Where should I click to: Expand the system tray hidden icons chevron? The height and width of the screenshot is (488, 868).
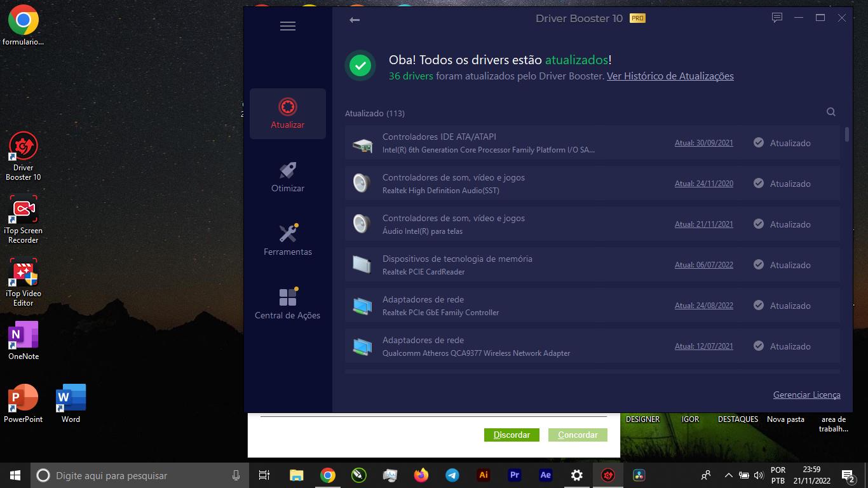(x=728, y=475)
